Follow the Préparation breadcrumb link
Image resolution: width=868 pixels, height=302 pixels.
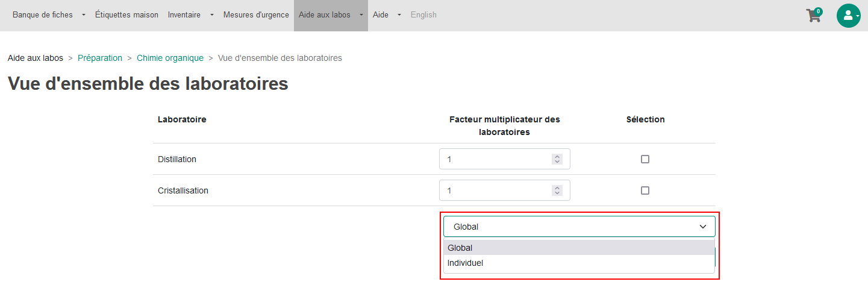pyautogui.click(x=100, y=58)
